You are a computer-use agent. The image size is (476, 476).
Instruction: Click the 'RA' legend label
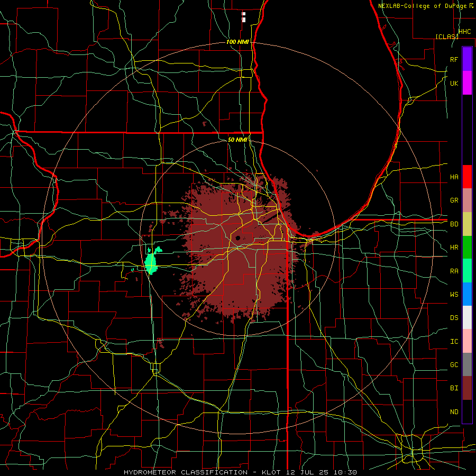point(454,271)
